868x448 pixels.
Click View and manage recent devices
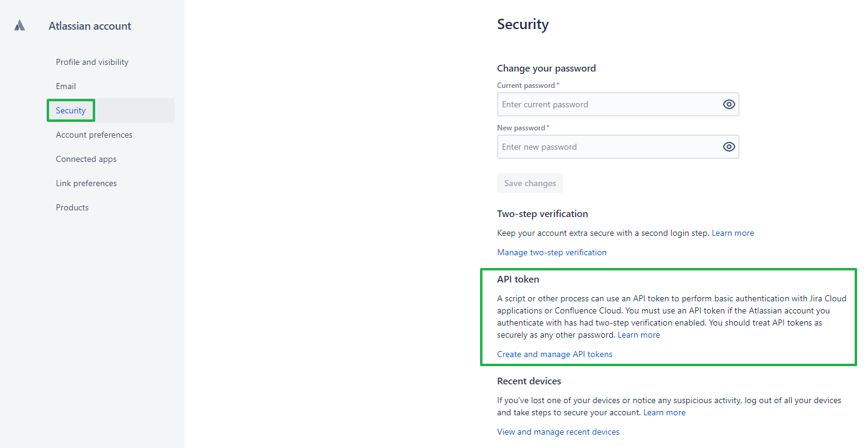coord(558,432)
